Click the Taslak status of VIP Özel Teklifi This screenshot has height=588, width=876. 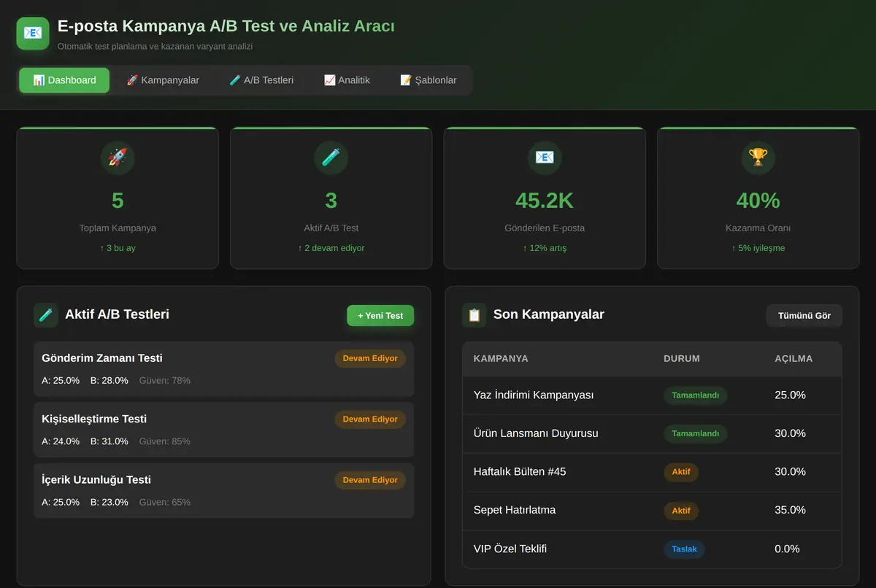click(x=684, y=549)
